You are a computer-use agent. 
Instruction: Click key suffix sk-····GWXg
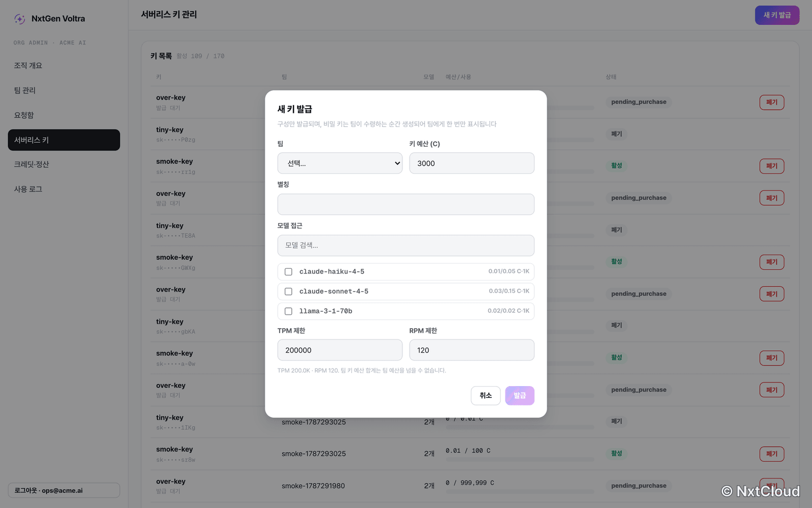point(176,268)
